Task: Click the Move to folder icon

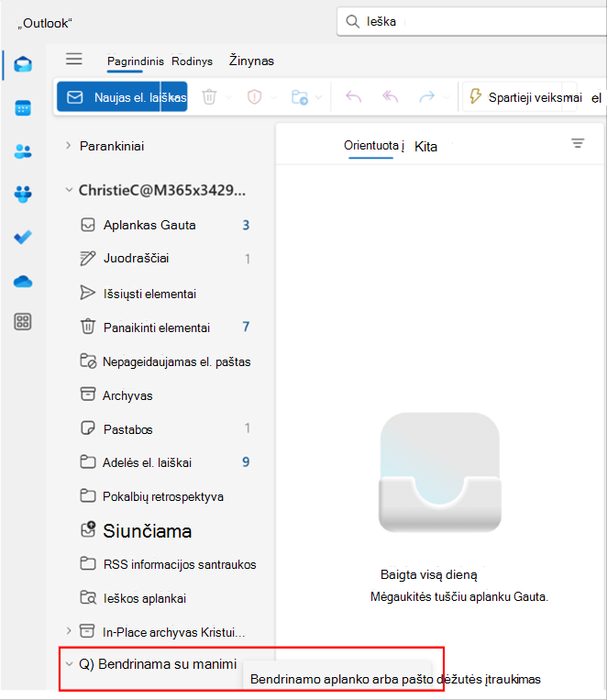Action: tap(300, 97)
